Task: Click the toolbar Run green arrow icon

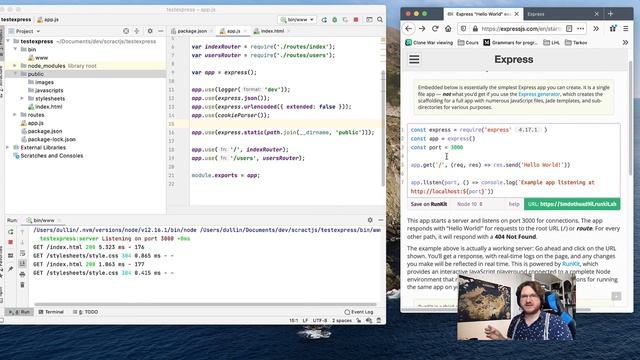Action: coord(324,20)
